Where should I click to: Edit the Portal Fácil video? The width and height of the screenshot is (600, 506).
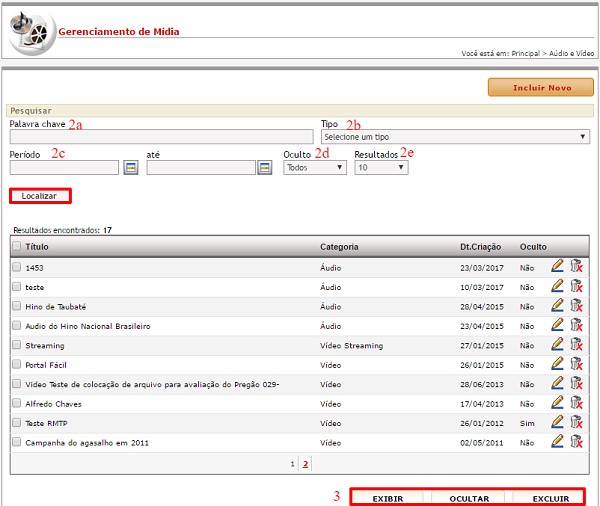click(557, 363)
